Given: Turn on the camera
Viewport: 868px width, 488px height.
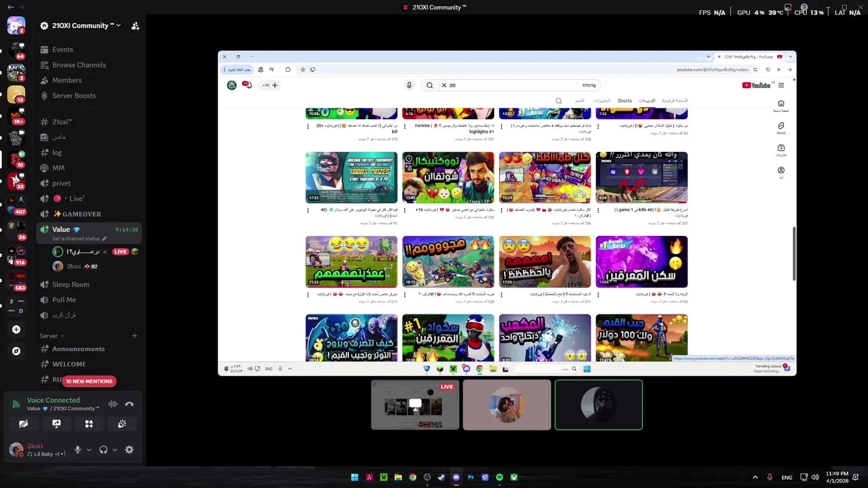Looking at the screenshot, I should [24, 424].
